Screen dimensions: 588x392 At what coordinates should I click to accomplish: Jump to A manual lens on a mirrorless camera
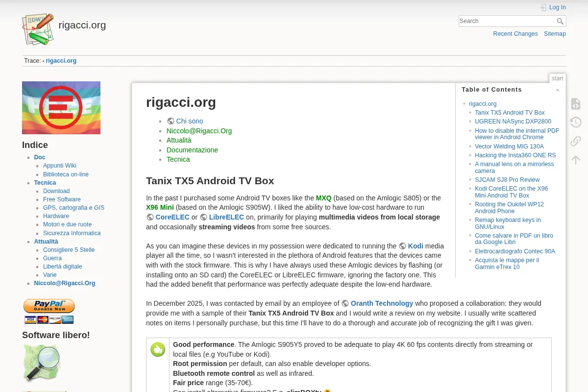[x=514, y=168]
